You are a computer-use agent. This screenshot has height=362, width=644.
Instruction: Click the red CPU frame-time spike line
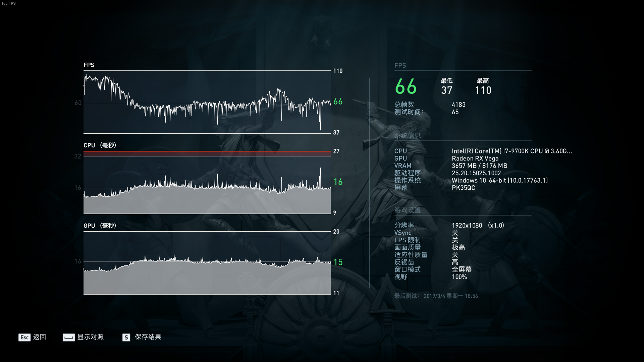point(206,152)
